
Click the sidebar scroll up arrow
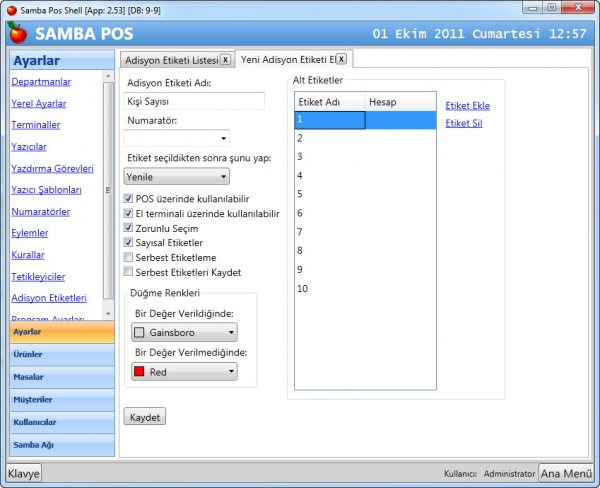click(x=108, y=76)
